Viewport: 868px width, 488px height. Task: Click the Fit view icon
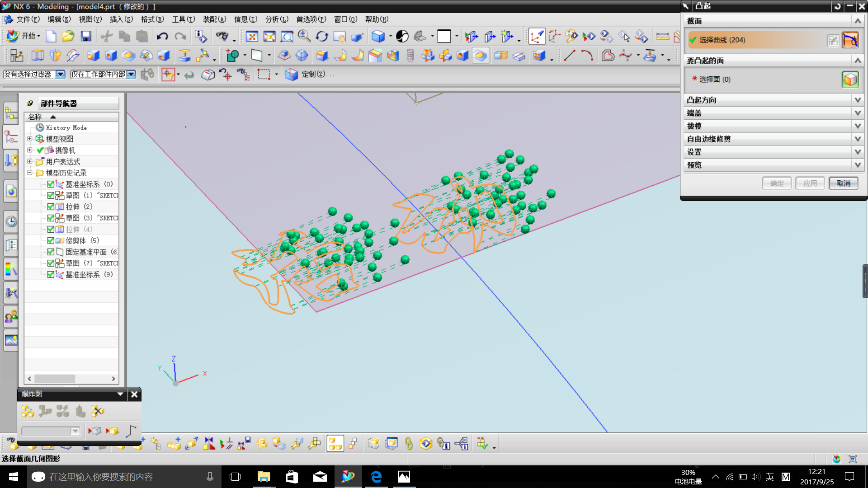pyautogui.click(x=252, y=37)
